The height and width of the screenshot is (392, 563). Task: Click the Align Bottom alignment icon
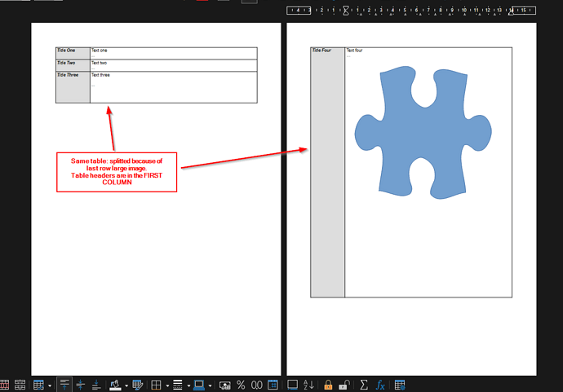(95, 385)
